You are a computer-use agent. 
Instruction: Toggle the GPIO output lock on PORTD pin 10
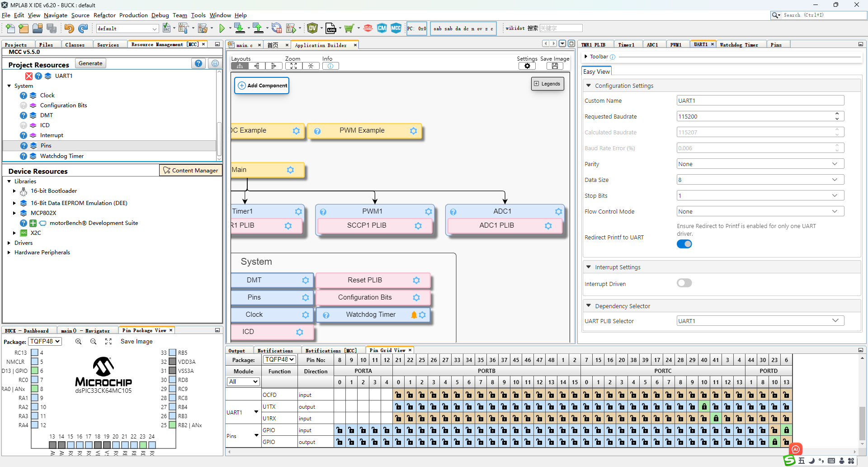tap(775, 442)
